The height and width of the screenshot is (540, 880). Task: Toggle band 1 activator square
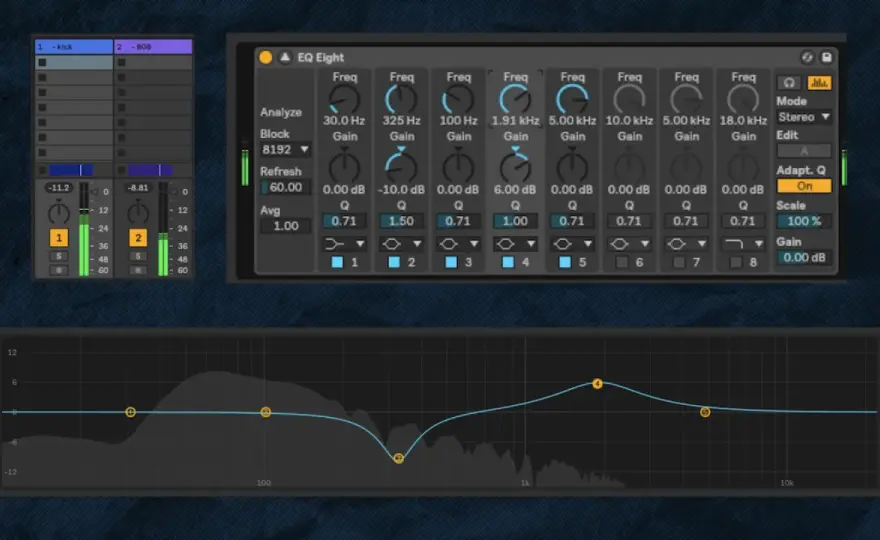pyautogui.click(x=337, y=262)
